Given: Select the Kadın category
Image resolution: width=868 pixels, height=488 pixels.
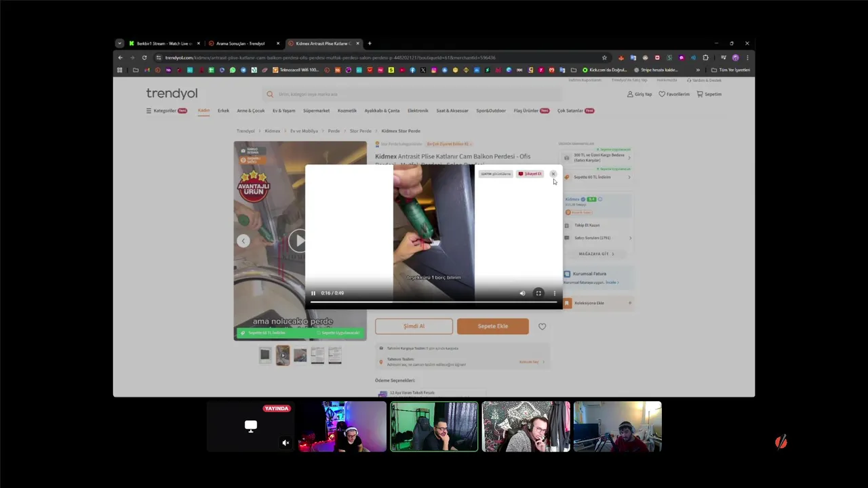Looking at the screenshot, I should point(203,110).
